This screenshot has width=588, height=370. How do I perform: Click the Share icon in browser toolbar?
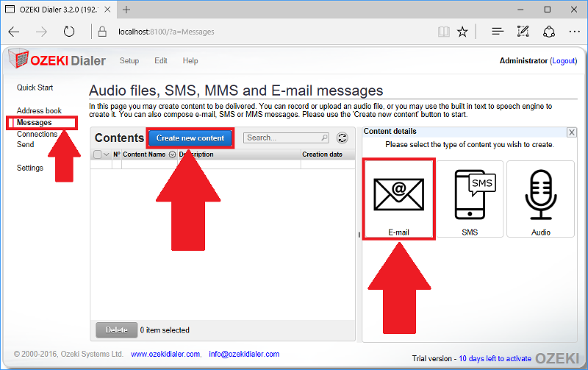tap(548, 32)
